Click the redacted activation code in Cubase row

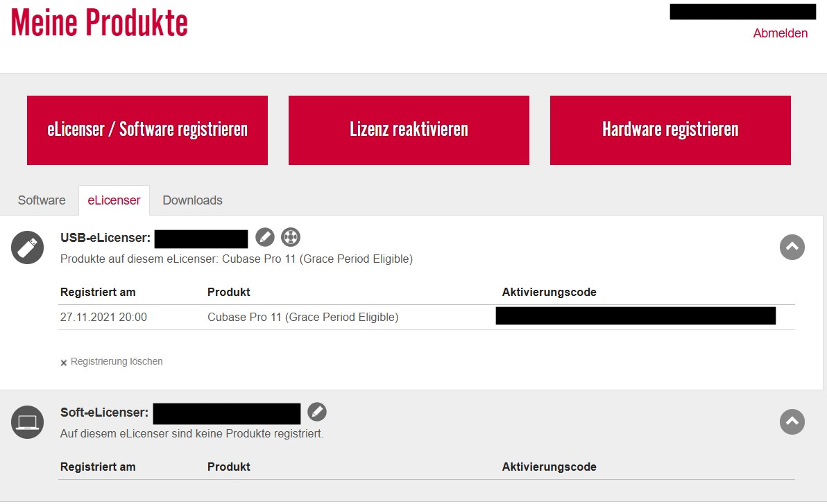coord(636,316)
